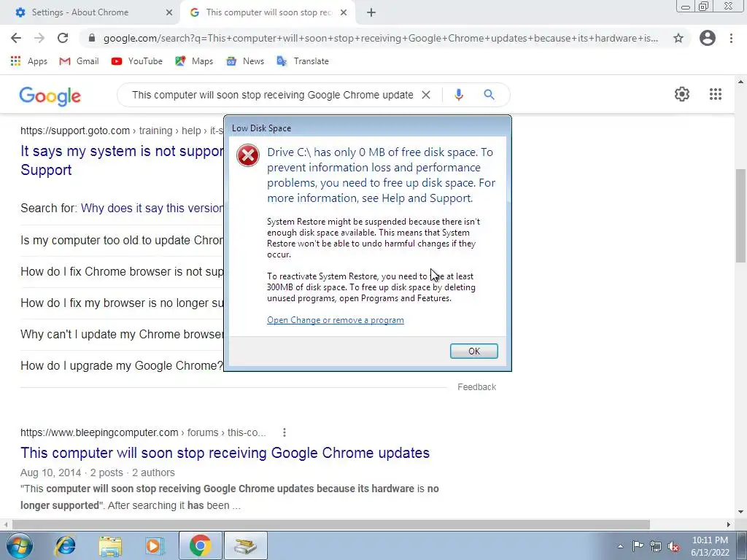
Task: Expand How do I fix Chrome browser question
Action: (x=122, y=271)
